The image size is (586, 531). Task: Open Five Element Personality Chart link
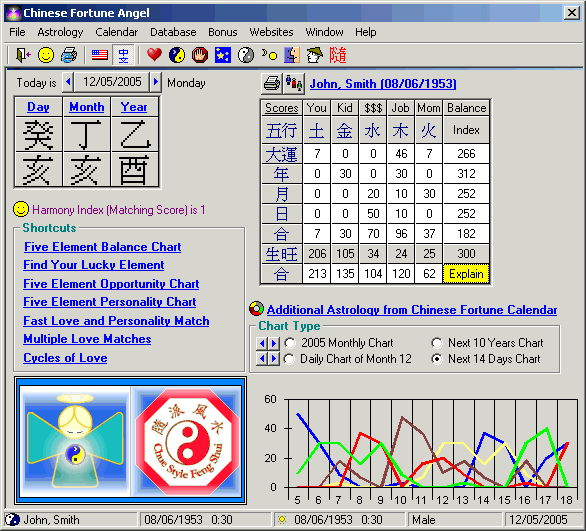tap(110, 302)
